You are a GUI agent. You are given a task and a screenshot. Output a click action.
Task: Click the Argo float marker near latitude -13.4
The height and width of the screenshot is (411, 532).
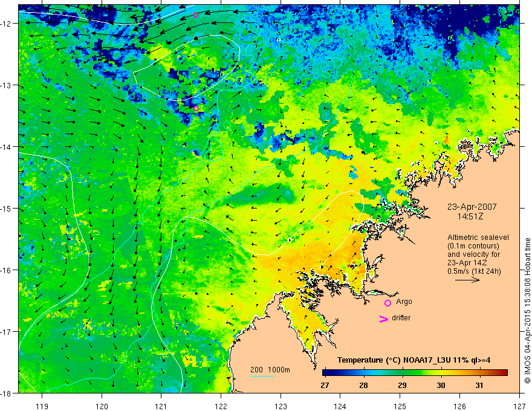196,109
